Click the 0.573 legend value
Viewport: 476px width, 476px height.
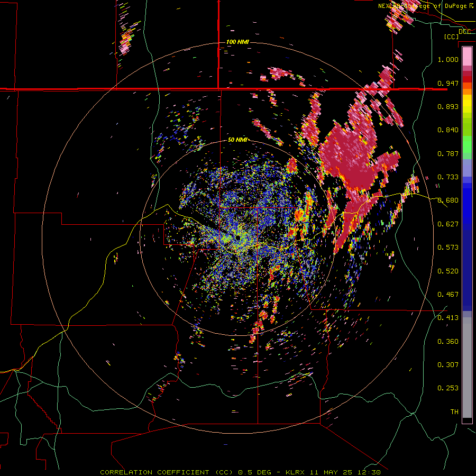(x=448, y=248)
